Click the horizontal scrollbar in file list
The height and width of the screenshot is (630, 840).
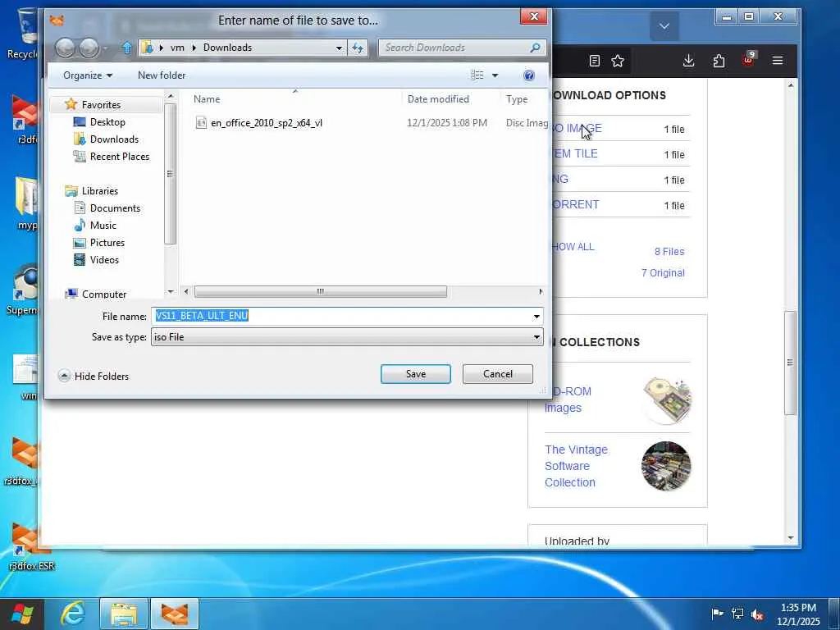point(321,291)
